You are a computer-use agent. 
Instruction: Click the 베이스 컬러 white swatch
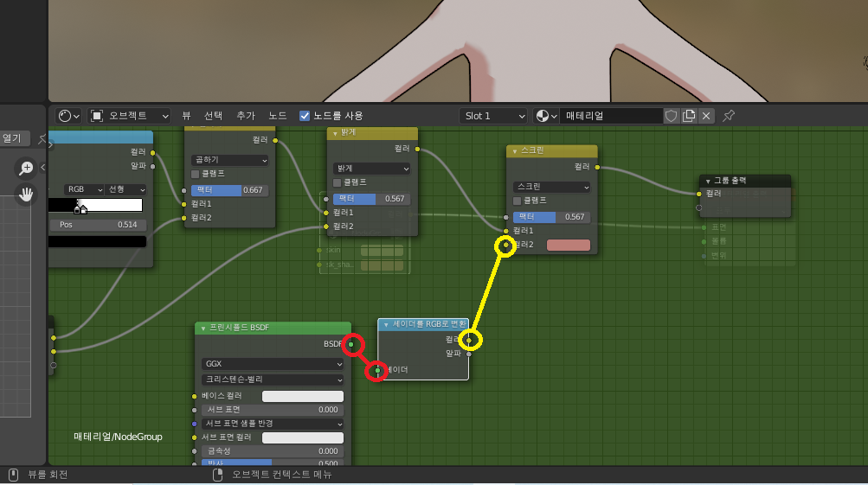[303, 396]
